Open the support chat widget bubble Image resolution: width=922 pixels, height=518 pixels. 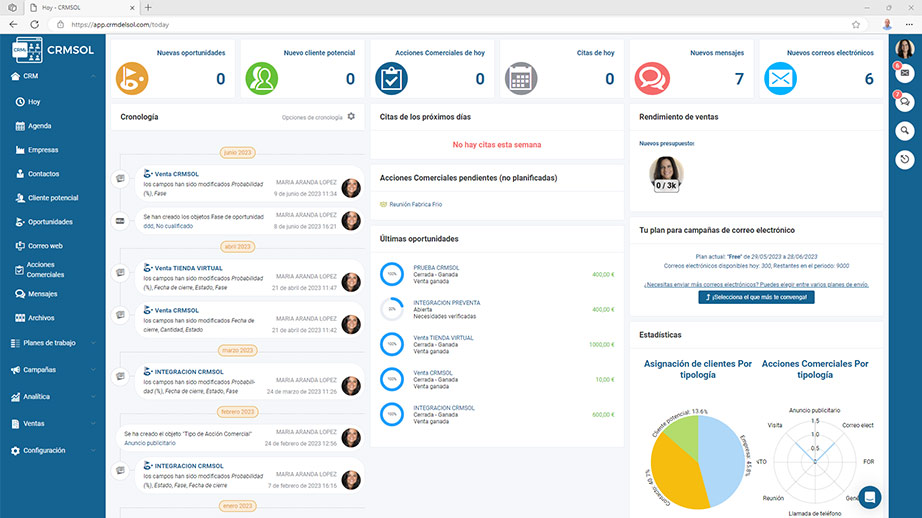870,496
